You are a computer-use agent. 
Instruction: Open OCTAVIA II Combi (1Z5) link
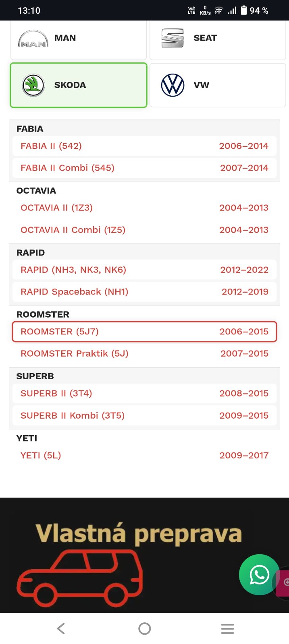pyautogui.click(x=73, y=230)
